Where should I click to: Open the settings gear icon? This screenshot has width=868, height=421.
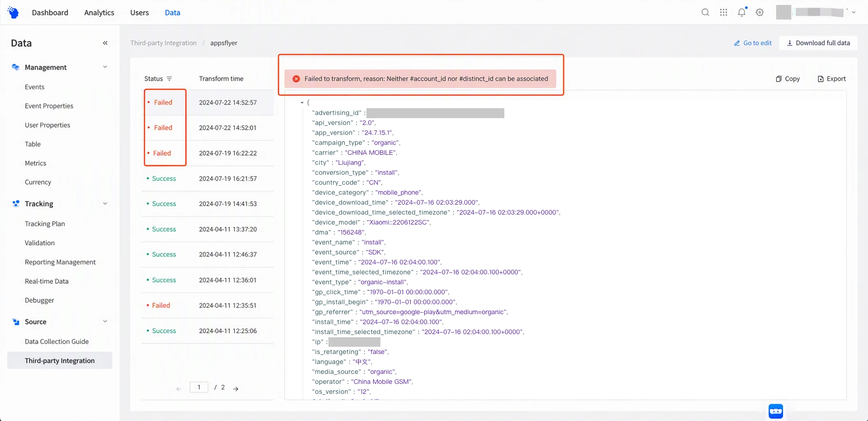(760, 12)
